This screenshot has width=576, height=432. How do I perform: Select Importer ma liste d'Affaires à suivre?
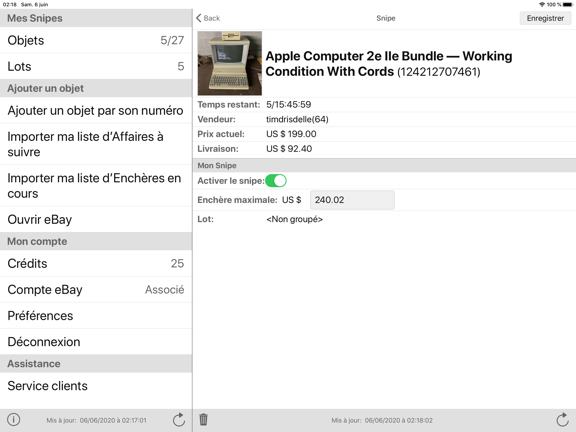click(x=96, y=144)
